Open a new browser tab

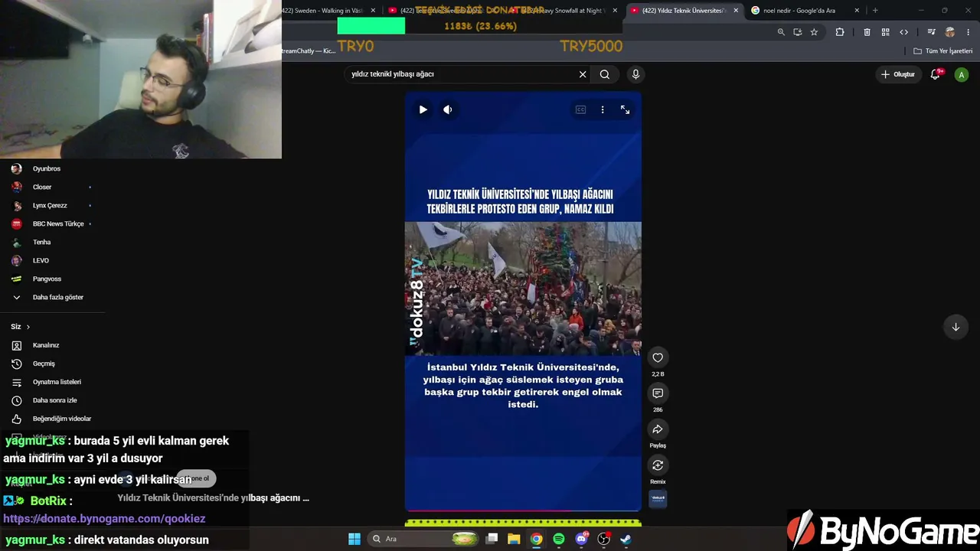point(875,11)
